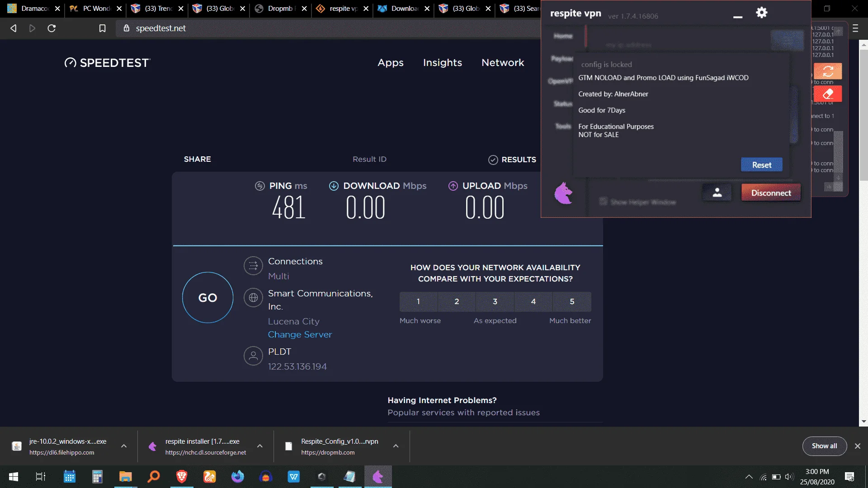Click the globe icon beside Smart Communications
The width and height of the screenshot is (868, 488).
point(253,298)
